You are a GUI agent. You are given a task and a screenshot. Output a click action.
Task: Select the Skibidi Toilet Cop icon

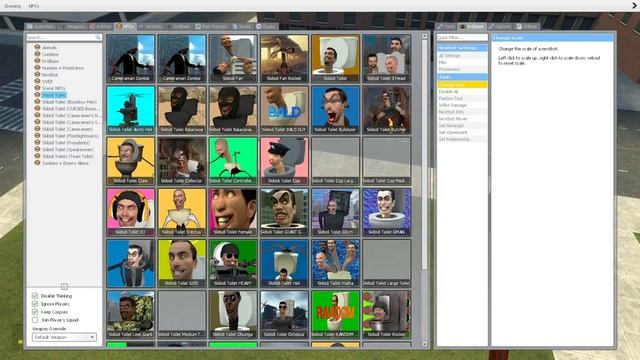284,161
